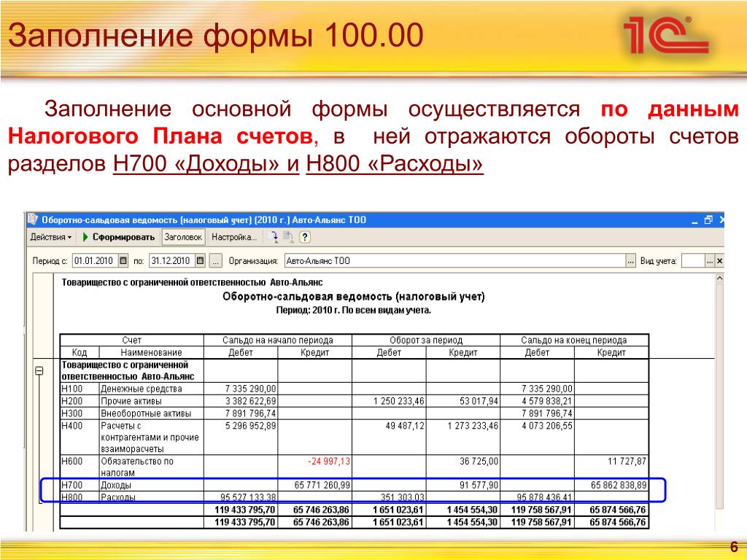Click the Период: 2010 г. subtitle line
This screenshot has width=747, height=560.
(354, 311)
